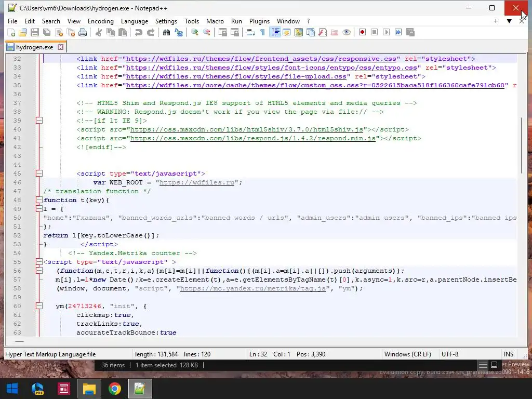
Task: Click Synchronize Horizontal Scrolling icon
Action: click(234, 32)
